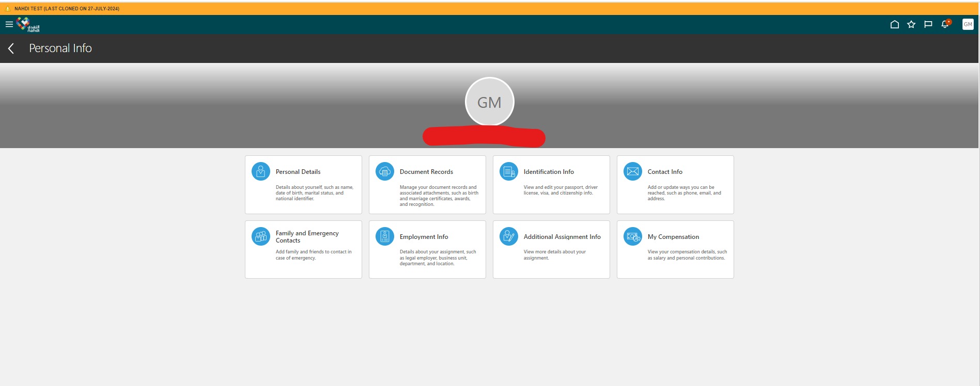Open the Notifications bell
Viewport: 980px width, 386px height.
(x=945, y=24)
